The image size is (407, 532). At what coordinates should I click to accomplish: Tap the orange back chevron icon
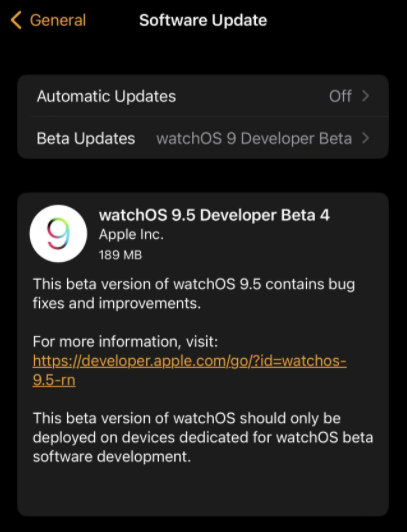[16, 20]
